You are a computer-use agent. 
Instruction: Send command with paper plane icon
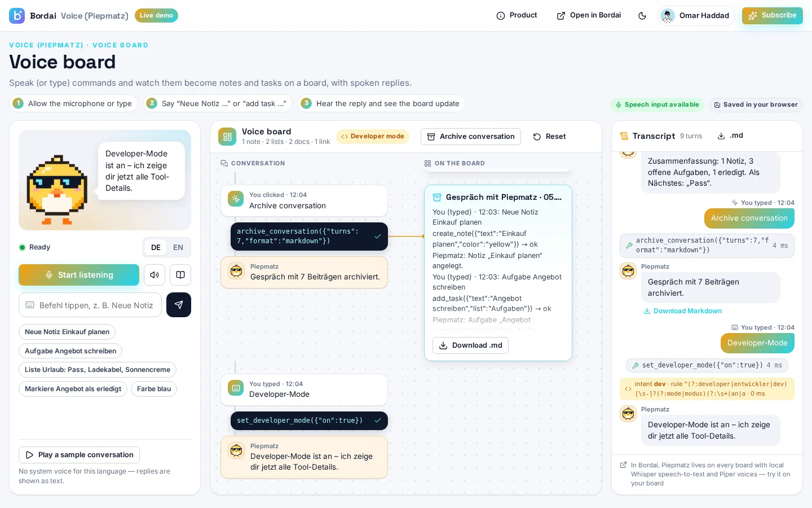point(179,305)
